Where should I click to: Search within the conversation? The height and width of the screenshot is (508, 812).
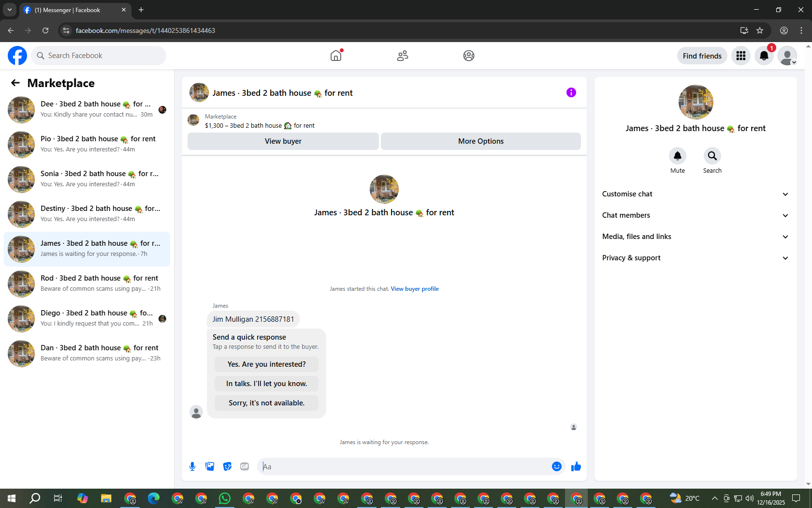[712, 156]
